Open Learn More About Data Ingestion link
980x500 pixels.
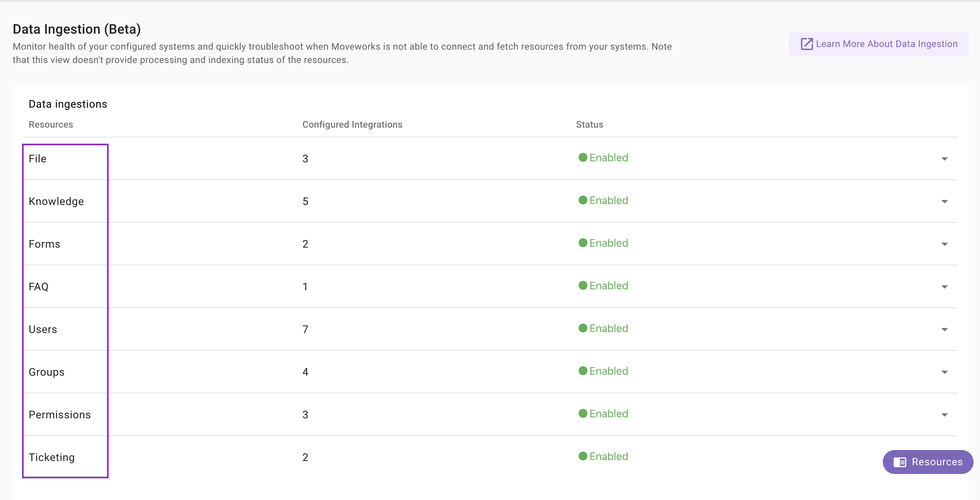point(878,44)
